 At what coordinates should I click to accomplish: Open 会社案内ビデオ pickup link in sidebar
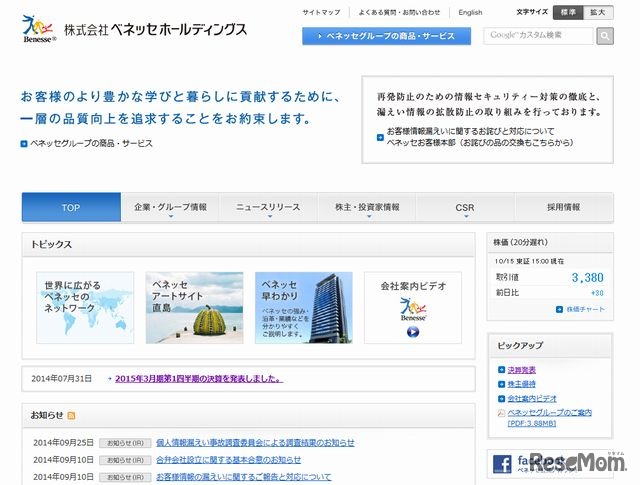click(532, 398)
